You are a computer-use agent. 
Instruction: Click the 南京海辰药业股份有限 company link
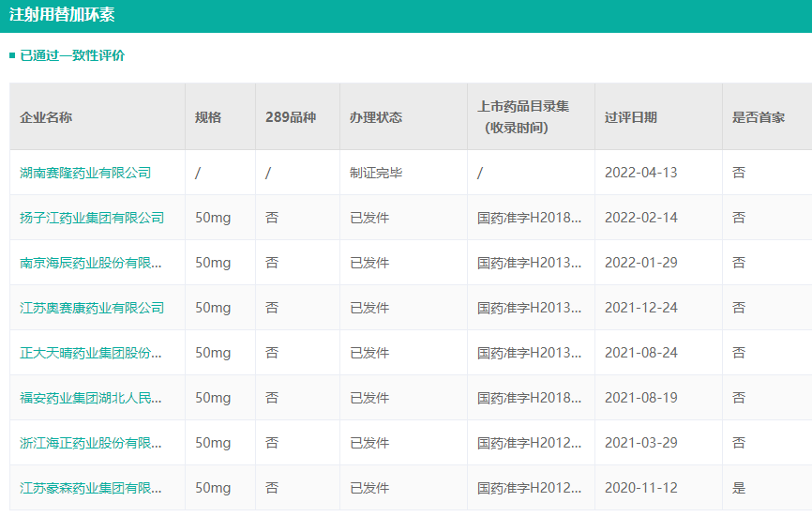point(91,263)
